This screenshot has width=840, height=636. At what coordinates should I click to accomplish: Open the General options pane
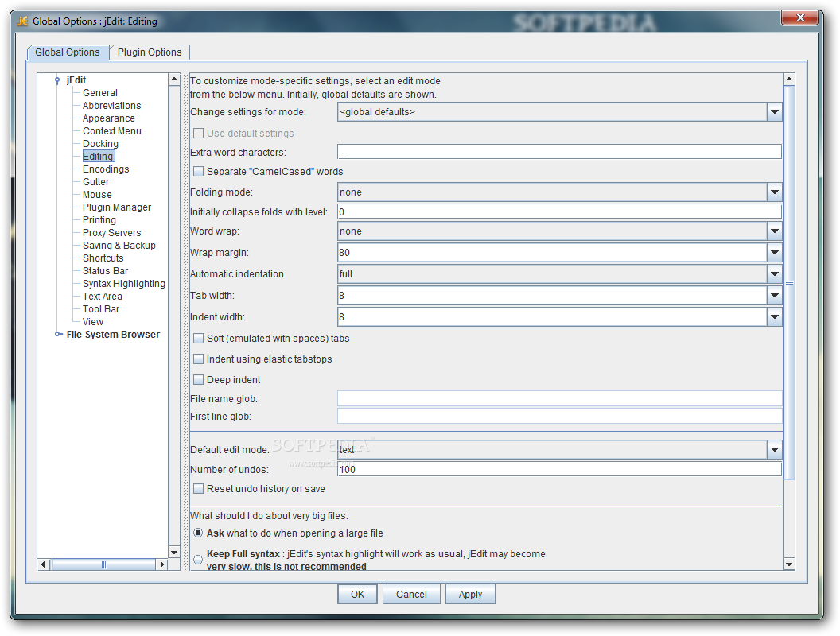click(x=100, y=92)
